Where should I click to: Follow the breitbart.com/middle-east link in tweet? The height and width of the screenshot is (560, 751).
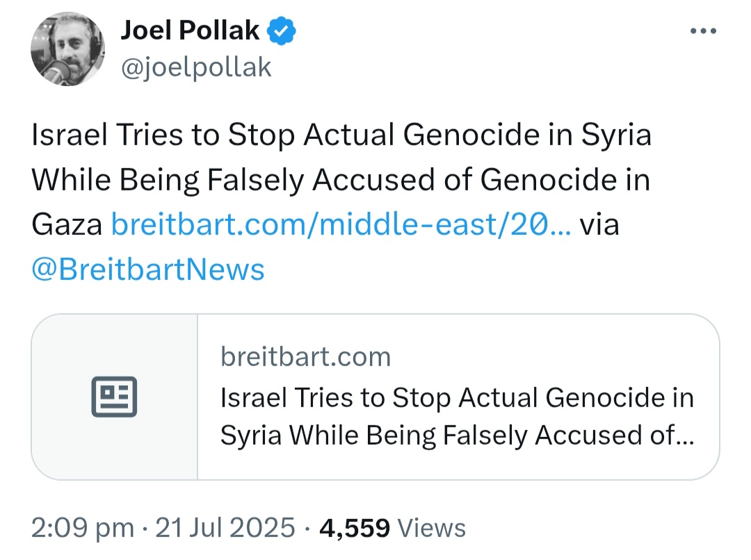(341, 225)
